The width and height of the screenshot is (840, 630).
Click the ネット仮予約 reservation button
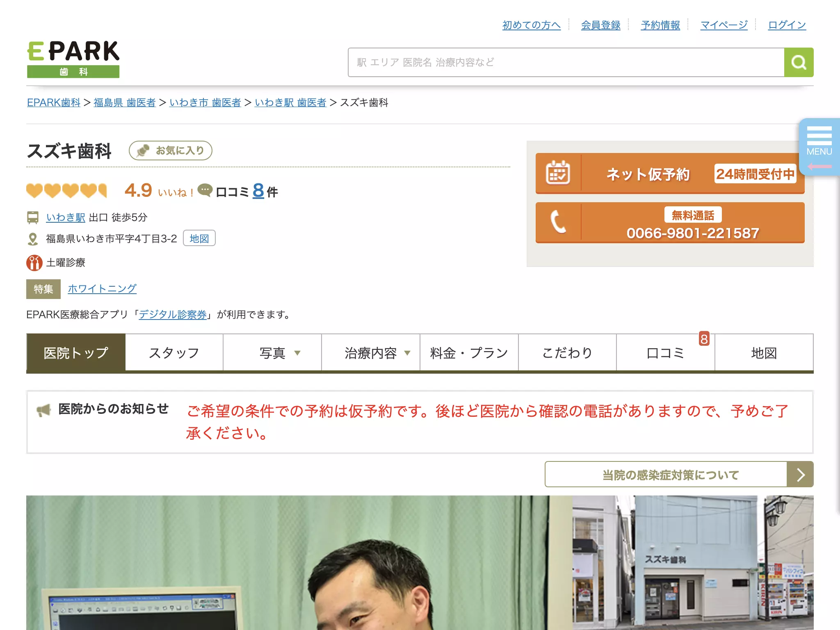670,173
